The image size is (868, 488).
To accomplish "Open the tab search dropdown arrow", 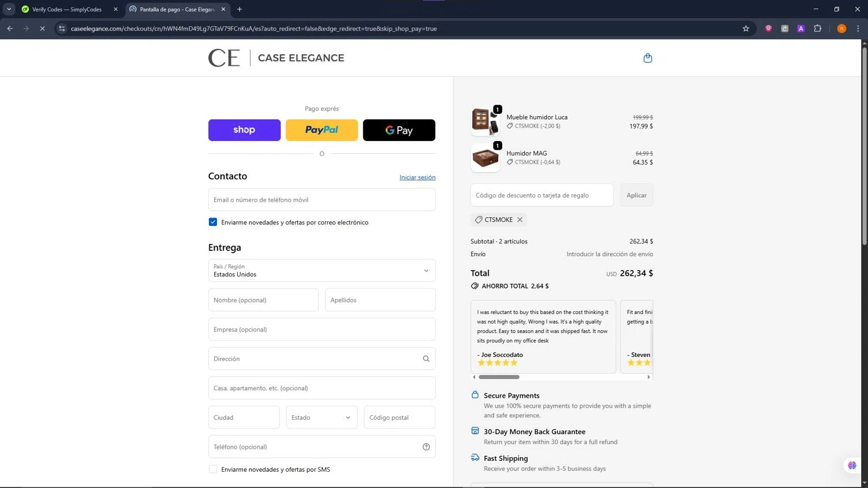I will pos(9,9).
